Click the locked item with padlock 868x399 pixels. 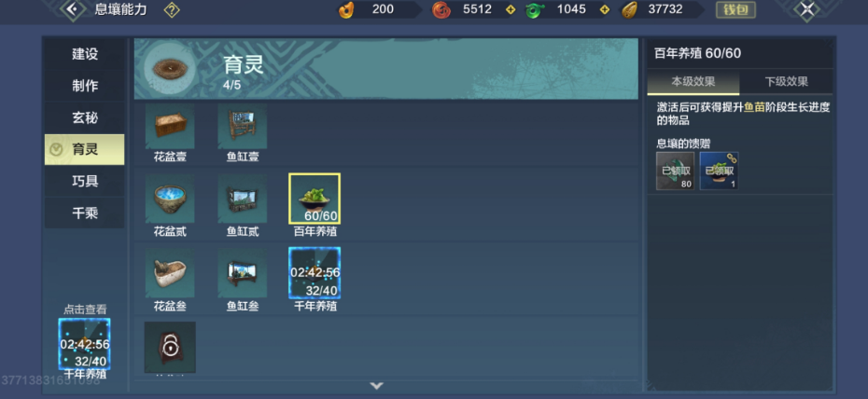170,347
